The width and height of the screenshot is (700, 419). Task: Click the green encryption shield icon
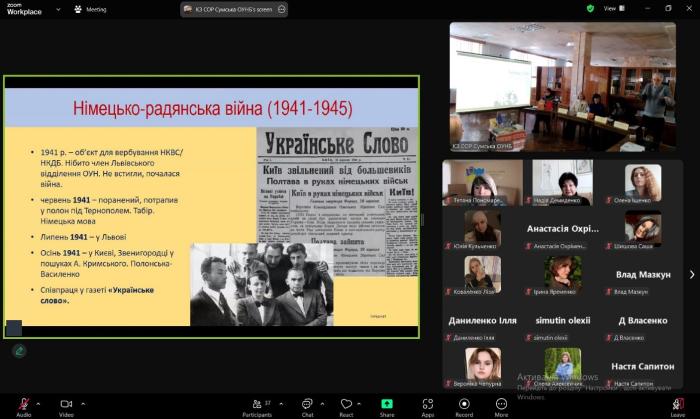tap(591, 8)
